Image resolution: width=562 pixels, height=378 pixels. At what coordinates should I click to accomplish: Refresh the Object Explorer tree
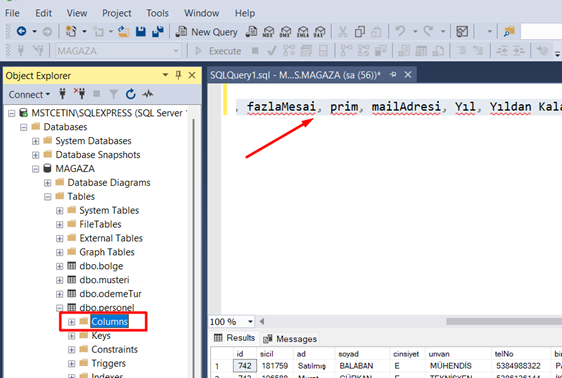coord(130,94)
